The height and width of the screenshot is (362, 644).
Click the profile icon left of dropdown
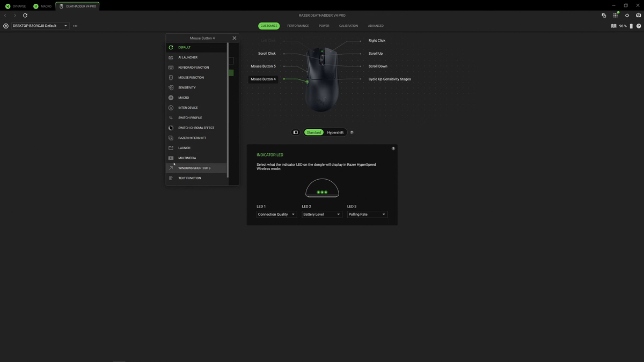tap(6, 26)
